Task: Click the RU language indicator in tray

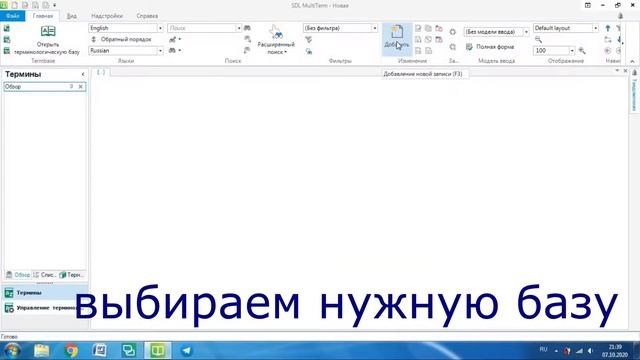Action: [x=543, y=349]
